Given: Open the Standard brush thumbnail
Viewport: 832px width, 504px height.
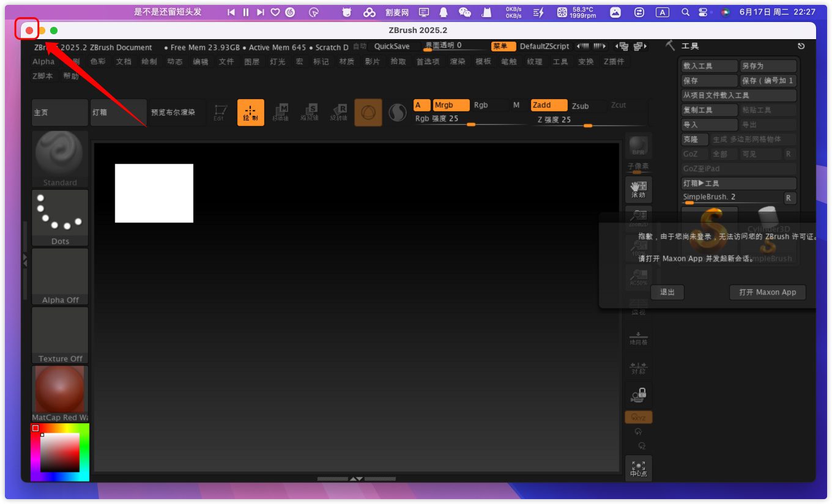Looking at the screenshot, I should pyautogui.click(x=60, y=158).
